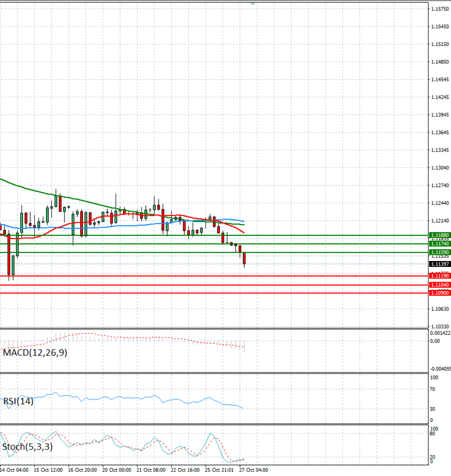
Task: Click the 1.14850 price axis value
Action: pyautogui.click(x=440, y=62)
